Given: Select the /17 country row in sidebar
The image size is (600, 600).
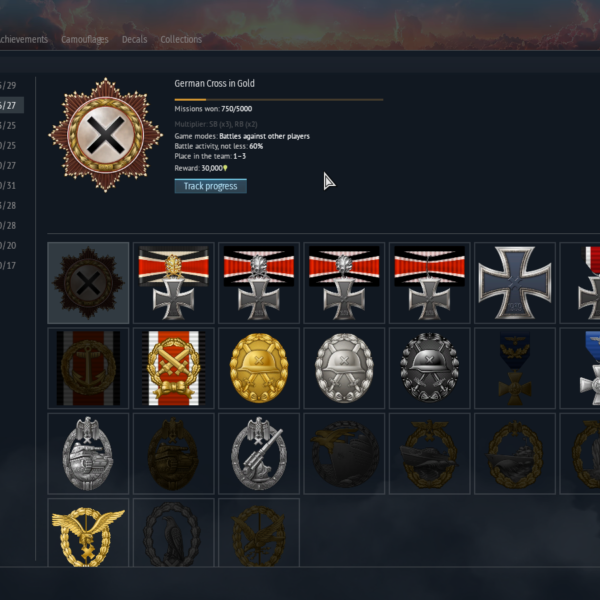Looking at the screenshot, I should pos(8,265).
